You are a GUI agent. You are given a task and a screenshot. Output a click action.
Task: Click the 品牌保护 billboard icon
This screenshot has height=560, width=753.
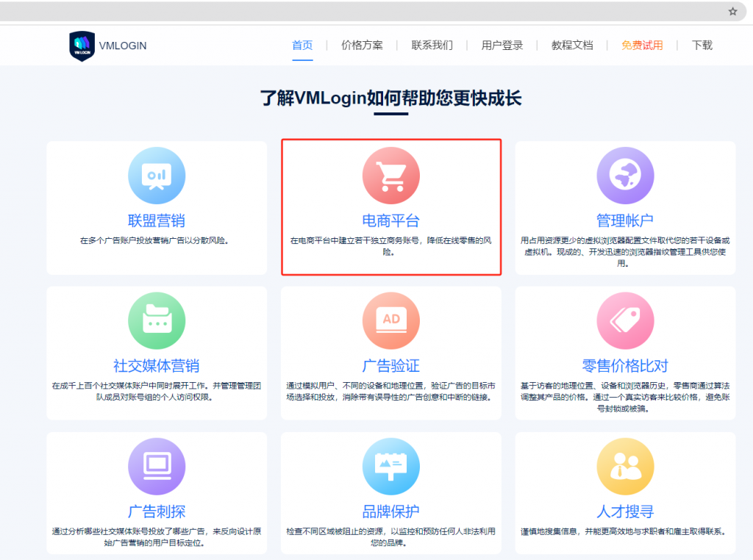pos(391,467)
